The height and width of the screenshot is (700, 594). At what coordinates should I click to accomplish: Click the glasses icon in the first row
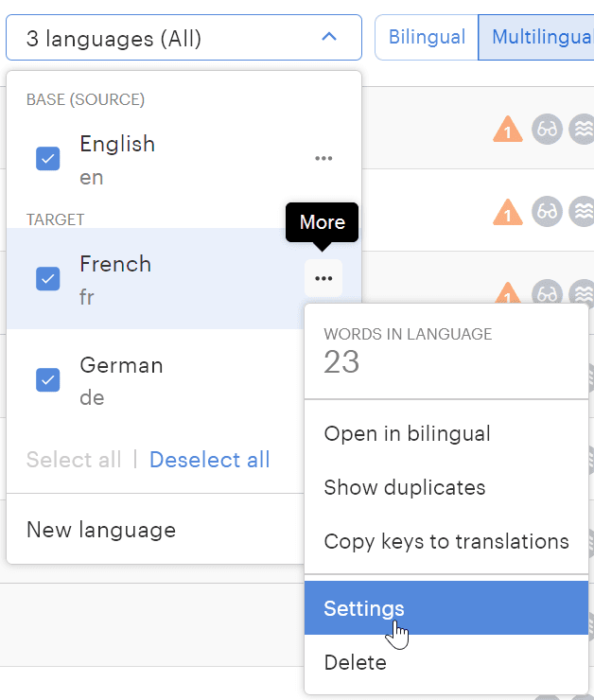[547, 130]
